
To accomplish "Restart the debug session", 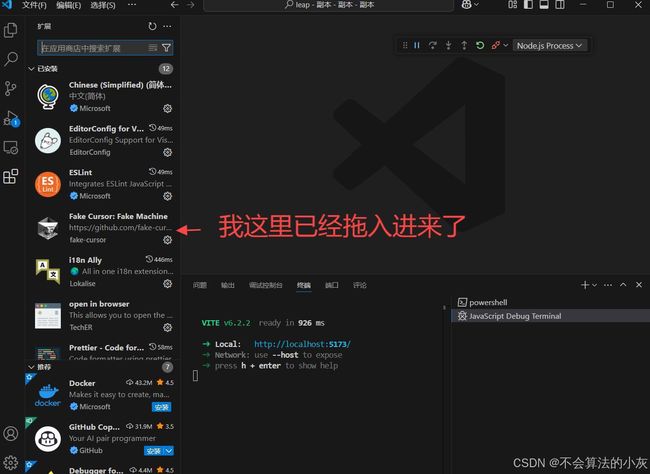I will coord(480,45).
